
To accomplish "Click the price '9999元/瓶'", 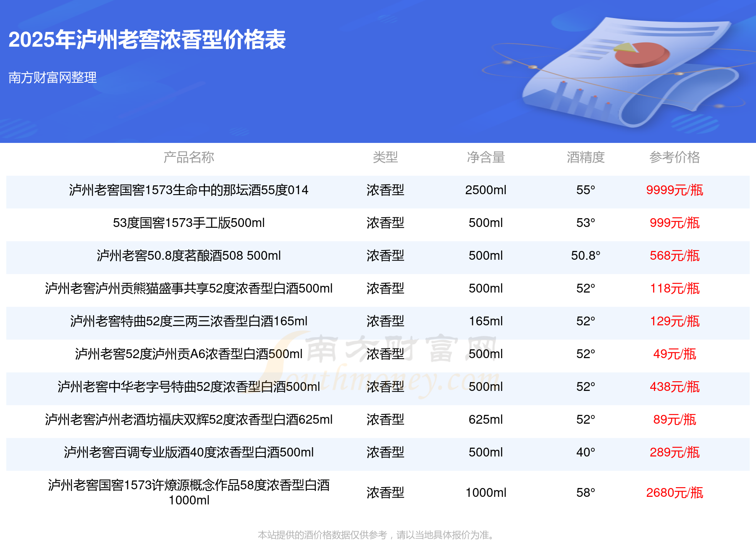I will (675, 190).
